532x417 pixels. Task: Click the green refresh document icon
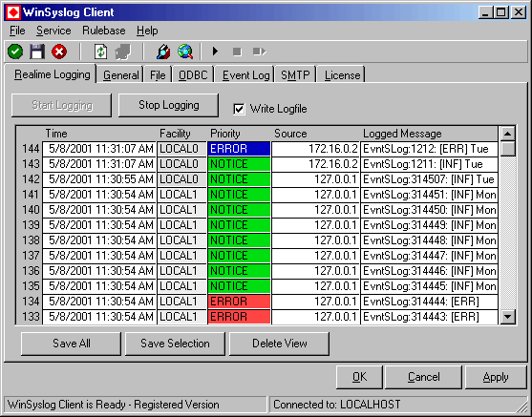click(x=101, y=52)
